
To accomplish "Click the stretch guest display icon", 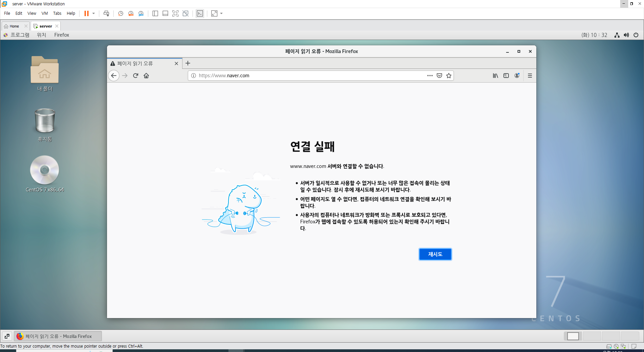I will (214, 13).
